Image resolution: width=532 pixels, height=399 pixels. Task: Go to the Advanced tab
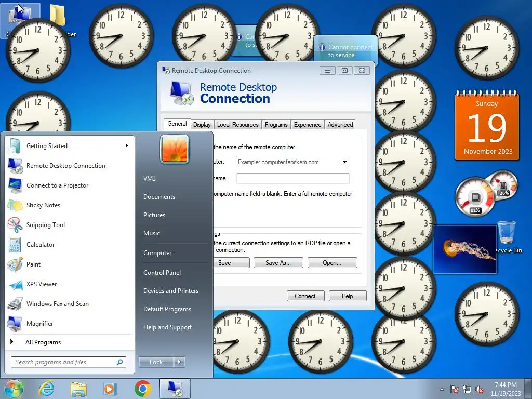point(340,125)
